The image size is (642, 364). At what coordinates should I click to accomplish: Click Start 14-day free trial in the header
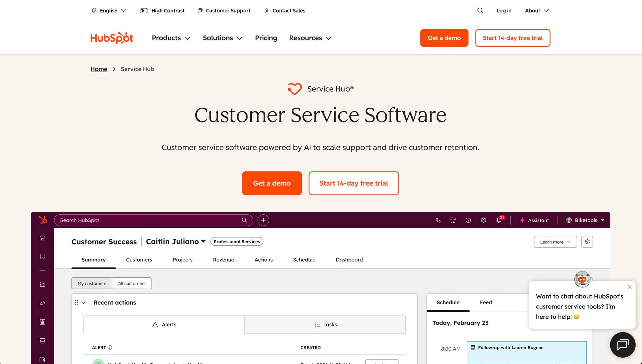(513, 38)
